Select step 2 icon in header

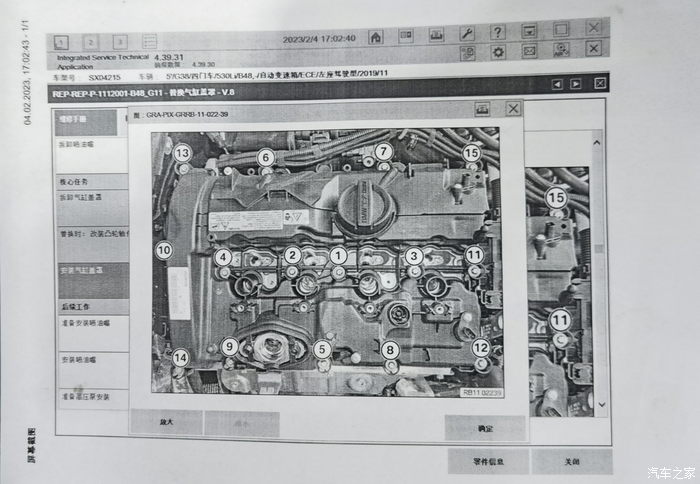[x=91, y=42]
